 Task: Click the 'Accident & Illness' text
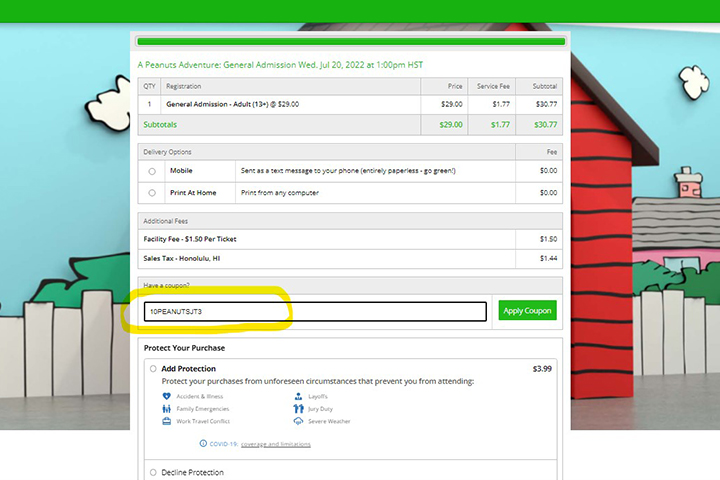[200, 396]
